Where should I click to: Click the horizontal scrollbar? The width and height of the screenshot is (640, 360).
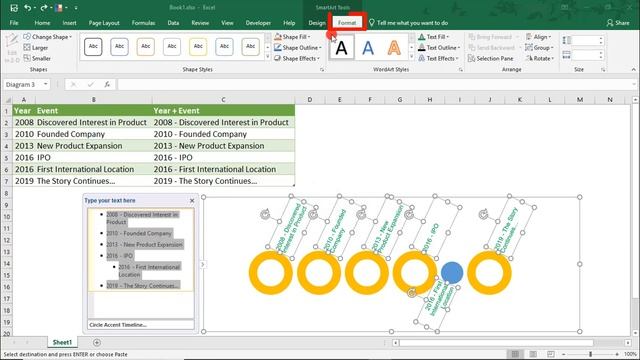496,342
